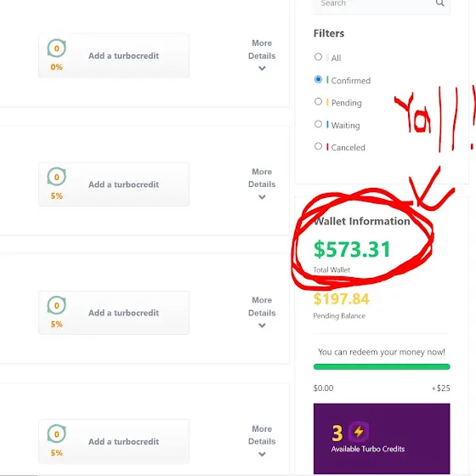
Task: Click the $573.31 Total Wallet amount
Action: [352, 250]
